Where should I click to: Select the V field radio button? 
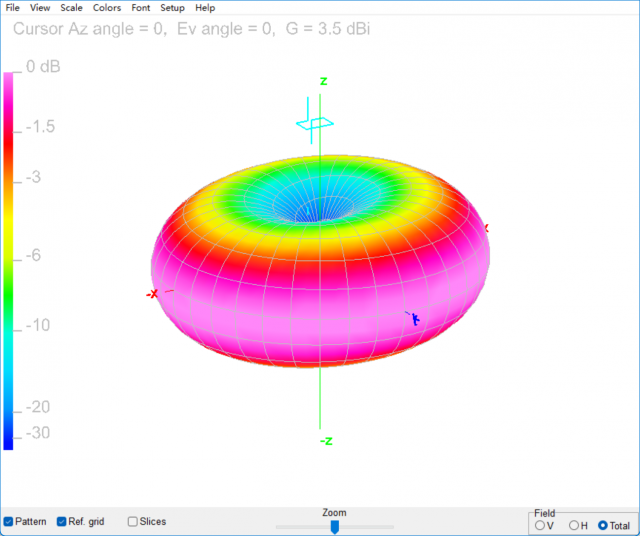pyautogui.click(x=541, y=525)
